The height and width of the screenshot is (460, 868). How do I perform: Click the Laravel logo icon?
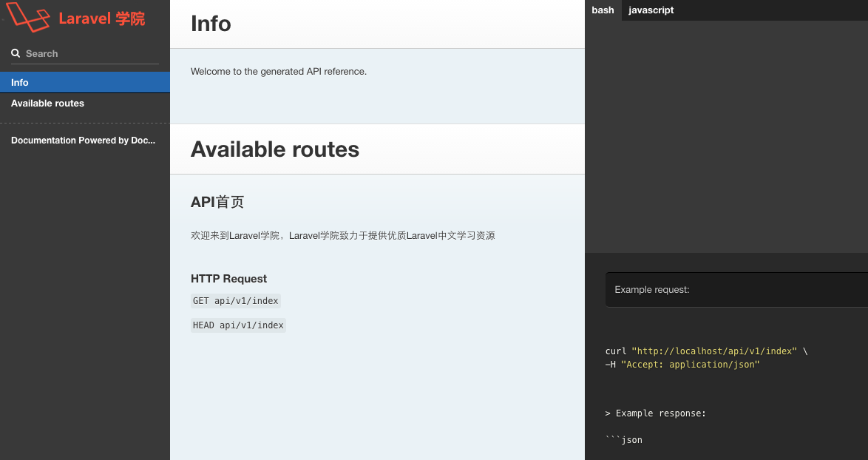[27, 16]
